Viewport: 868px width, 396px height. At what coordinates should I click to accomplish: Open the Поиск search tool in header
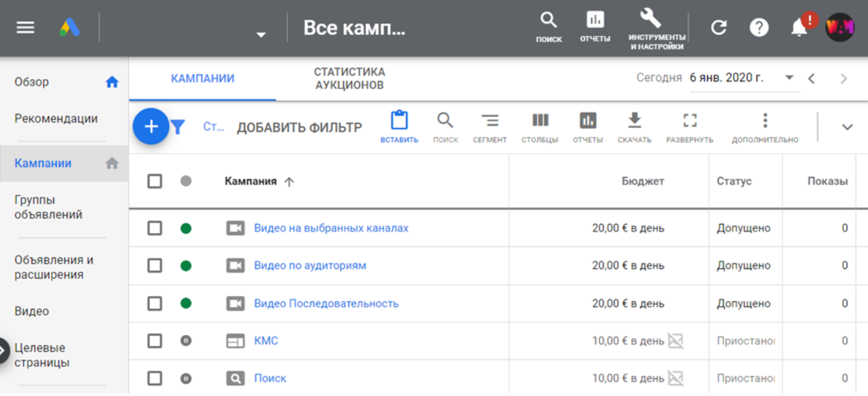click(x=549, y=27)
